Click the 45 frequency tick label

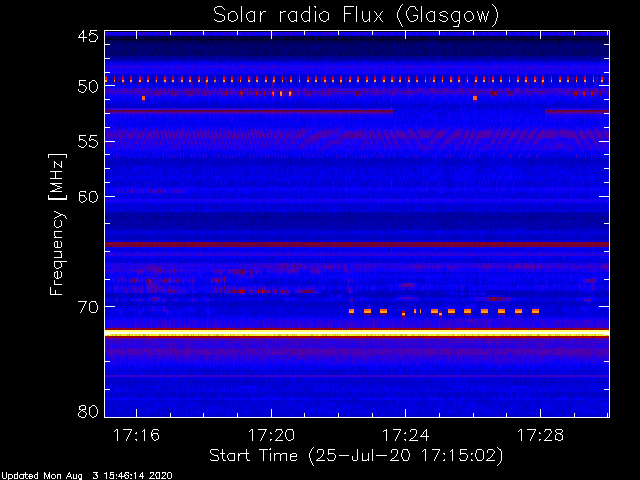[x=88, y=36]
